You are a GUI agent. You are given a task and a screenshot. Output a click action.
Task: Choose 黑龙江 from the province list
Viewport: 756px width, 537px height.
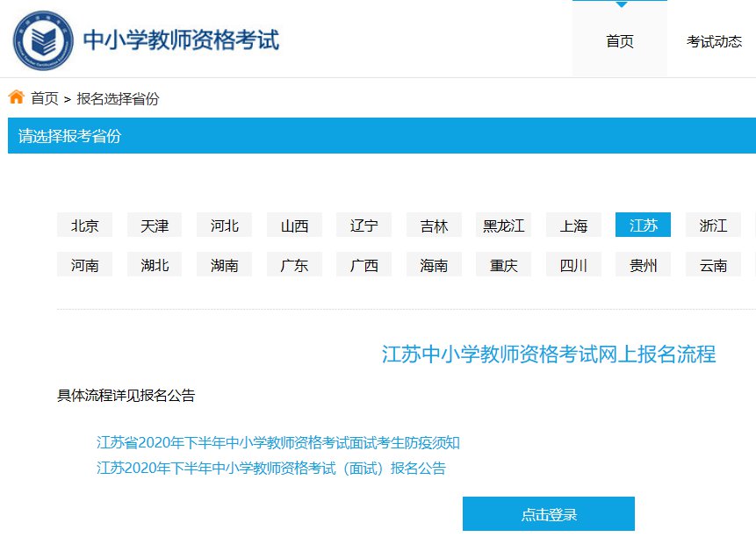click(504, 226)
